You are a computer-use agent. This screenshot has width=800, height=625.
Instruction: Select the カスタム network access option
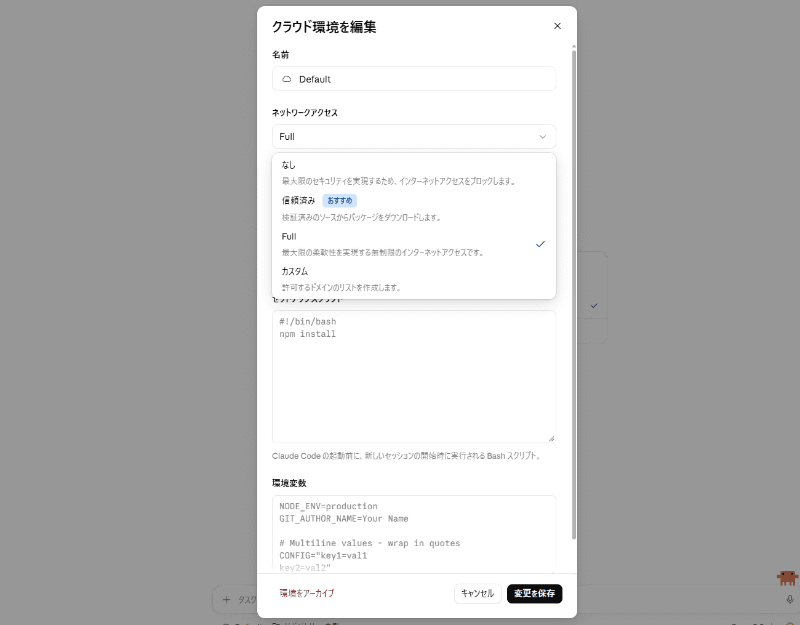pyautogui.click(x=414, y=279)
